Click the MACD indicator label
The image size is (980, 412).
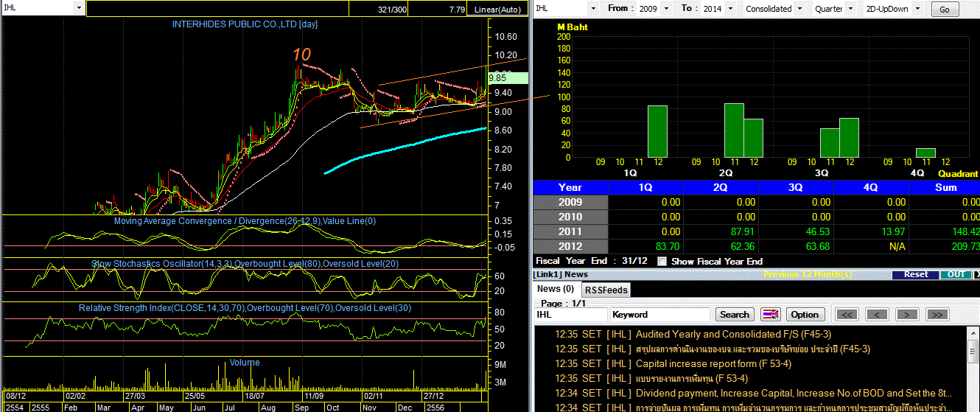[x=245, y=220]
